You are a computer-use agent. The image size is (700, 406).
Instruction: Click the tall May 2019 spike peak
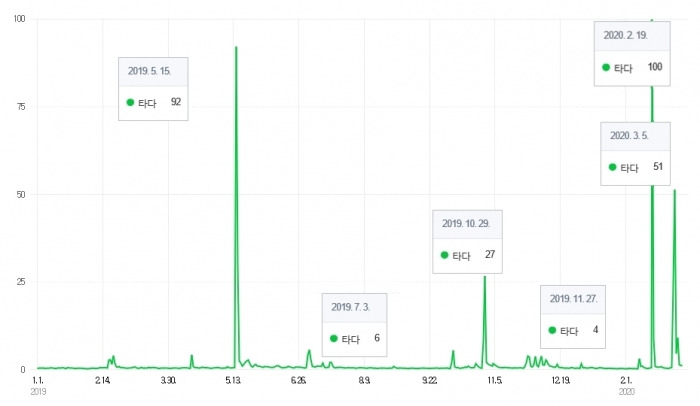(x=236, y=47)
